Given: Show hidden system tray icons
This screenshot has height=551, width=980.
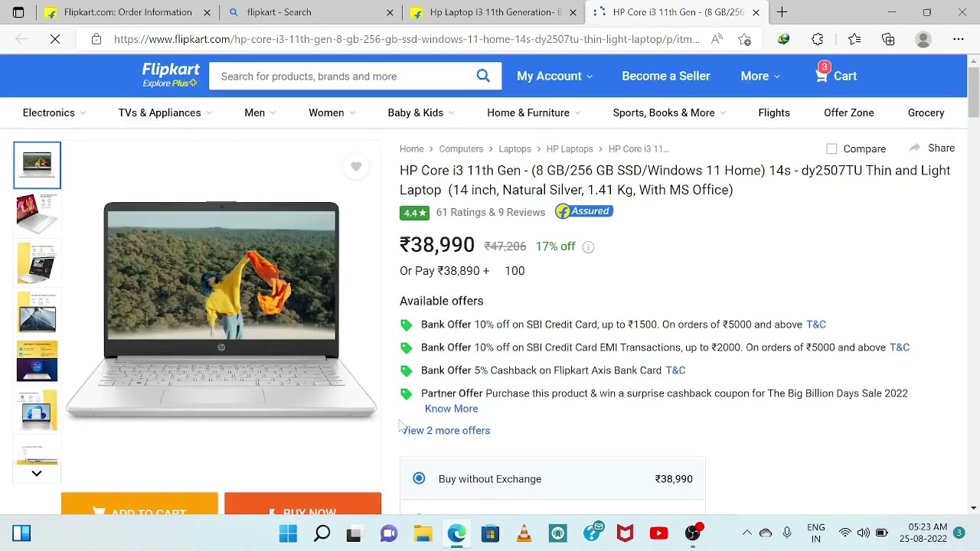Looking at the screenshot, I should pyautogui.click(x=746, y=533).
